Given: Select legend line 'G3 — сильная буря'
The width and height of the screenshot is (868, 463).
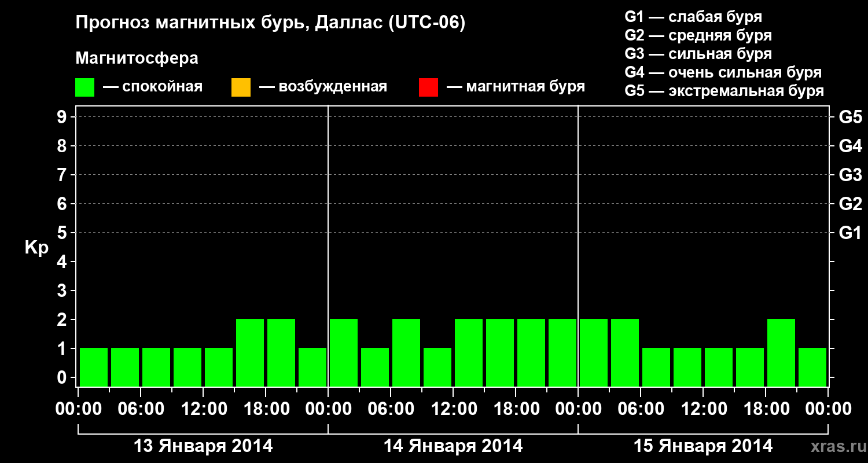Looking at the screenshot, I should (x=698, y=54).
